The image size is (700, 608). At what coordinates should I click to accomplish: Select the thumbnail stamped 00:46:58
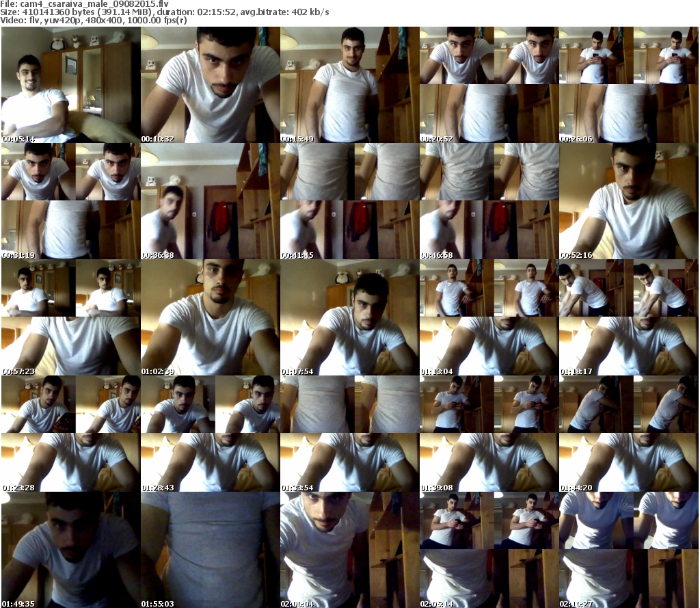point(489,201)
